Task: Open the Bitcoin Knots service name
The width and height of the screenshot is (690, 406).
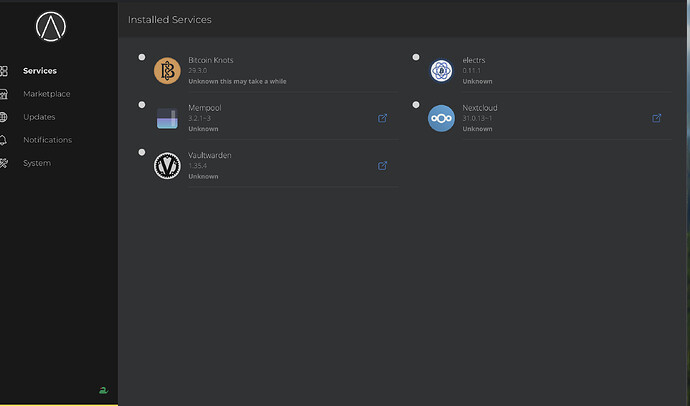Action: [211, 60]
